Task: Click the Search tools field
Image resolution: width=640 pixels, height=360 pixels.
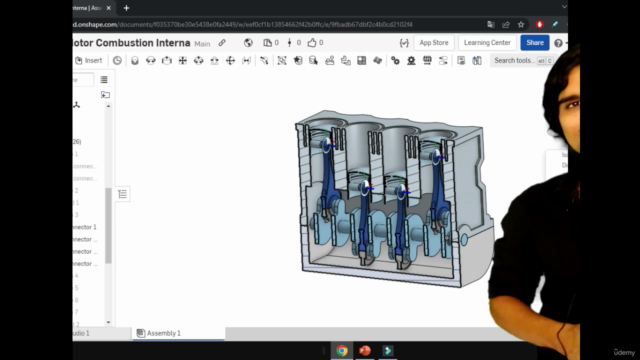Action: (x=522, y=60)
